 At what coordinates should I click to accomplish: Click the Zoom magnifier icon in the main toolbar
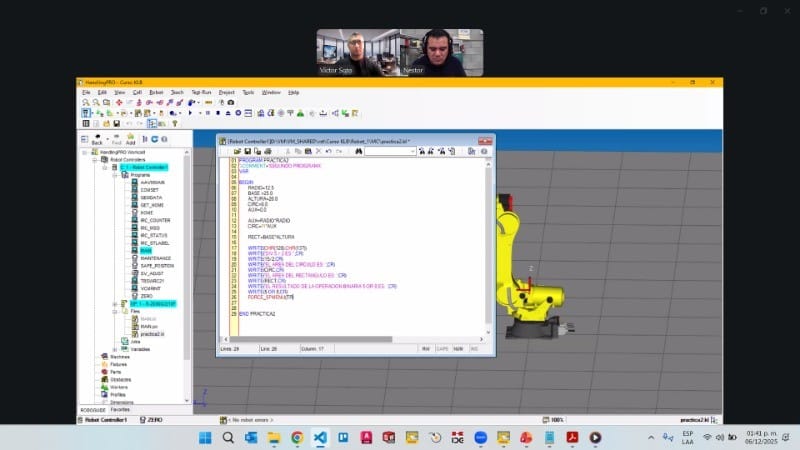[85, 102]
